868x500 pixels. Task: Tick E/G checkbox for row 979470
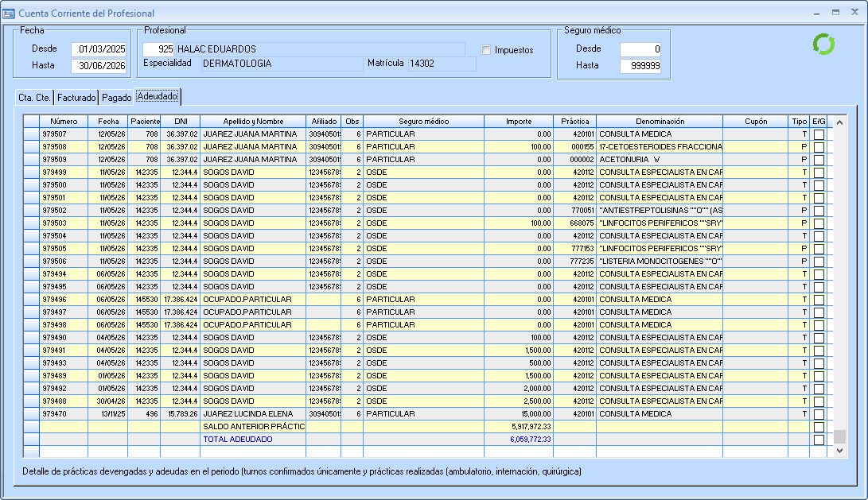point(819,414)
